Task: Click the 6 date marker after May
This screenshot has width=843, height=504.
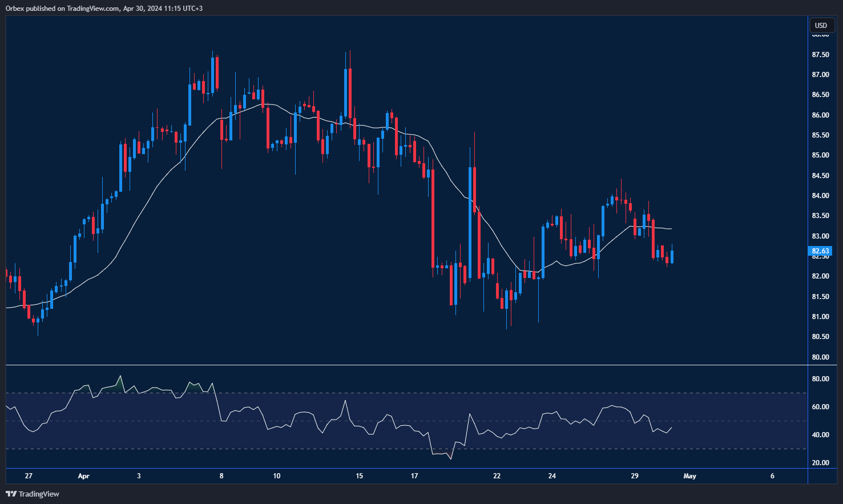Action: coord(772,476)
